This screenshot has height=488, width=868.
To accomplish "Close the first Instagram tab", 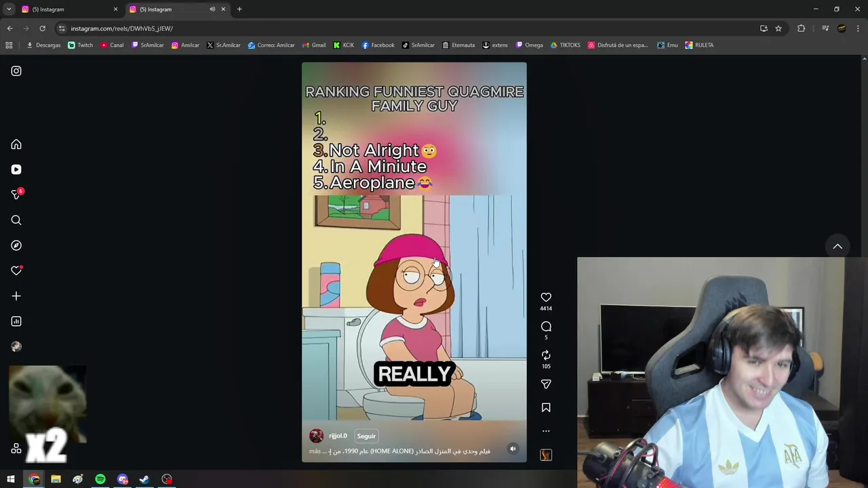I will [115, 9].
